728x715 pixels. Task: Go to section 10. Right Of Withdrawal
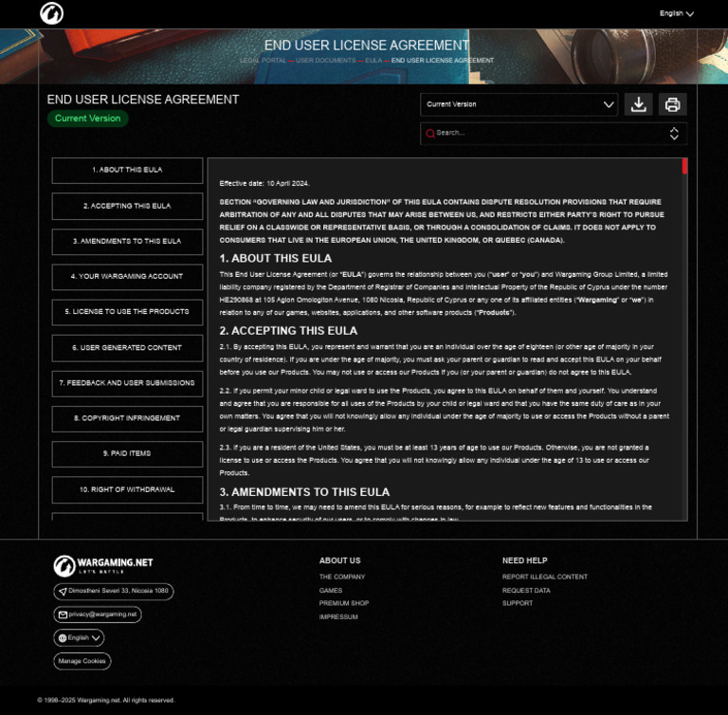point(127,489)
